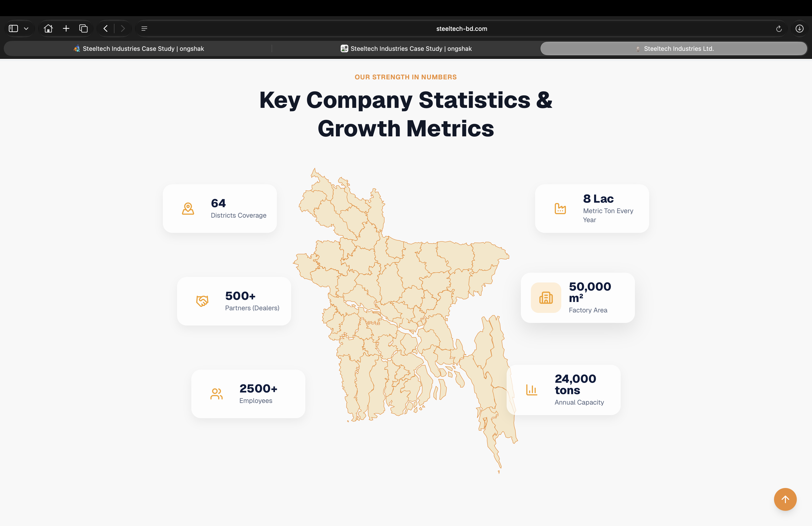This screenshot has height=526, width=812.
Task: Open the reader page menu icon
Action: [x=144, y=29]
